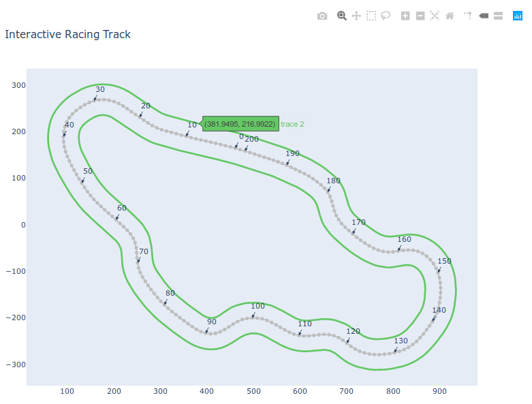Enable show closest data on hover
Viewport: 532px width, 404px height.
(484, 16)
